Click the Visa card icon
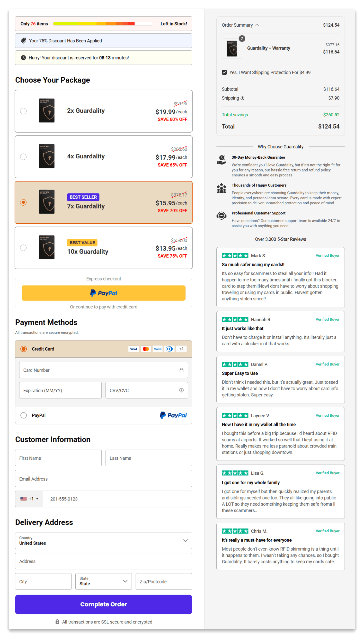The width and height of the screenshot is (364, 638). (133, 349)
